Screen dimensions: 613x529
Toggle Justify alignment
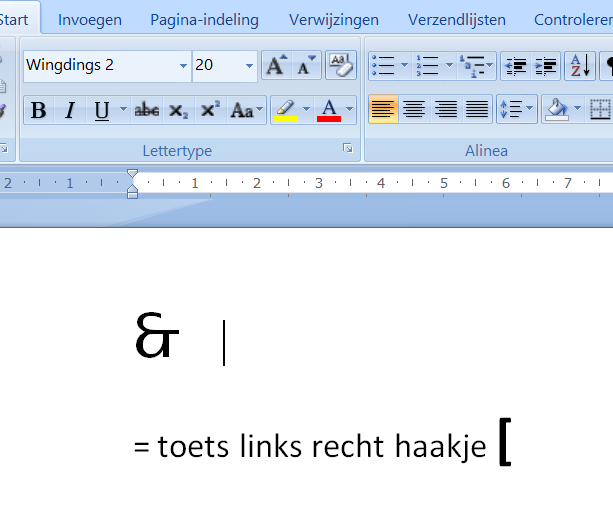(x=477, y=109)
